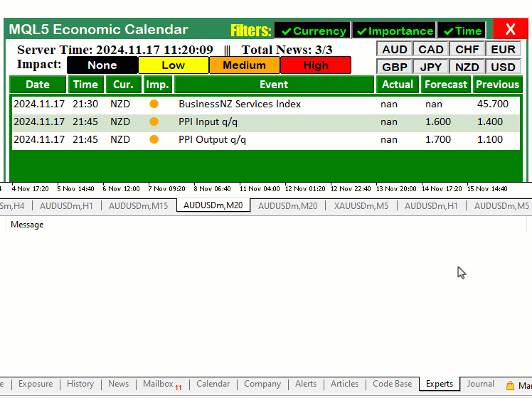This screenshot has height=398, width=532.
Task: Click the PPI Output q/q event
Action: coord(212,139)
